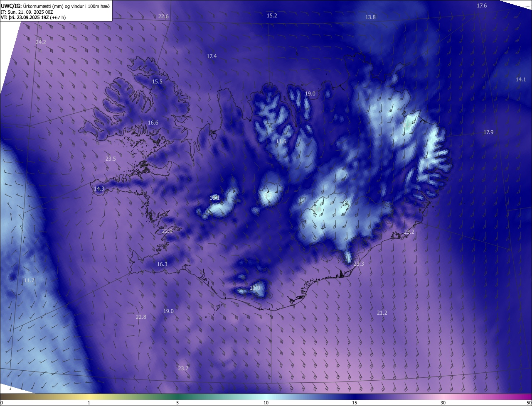Click the color scale tick labeled 15

point(355,403)
